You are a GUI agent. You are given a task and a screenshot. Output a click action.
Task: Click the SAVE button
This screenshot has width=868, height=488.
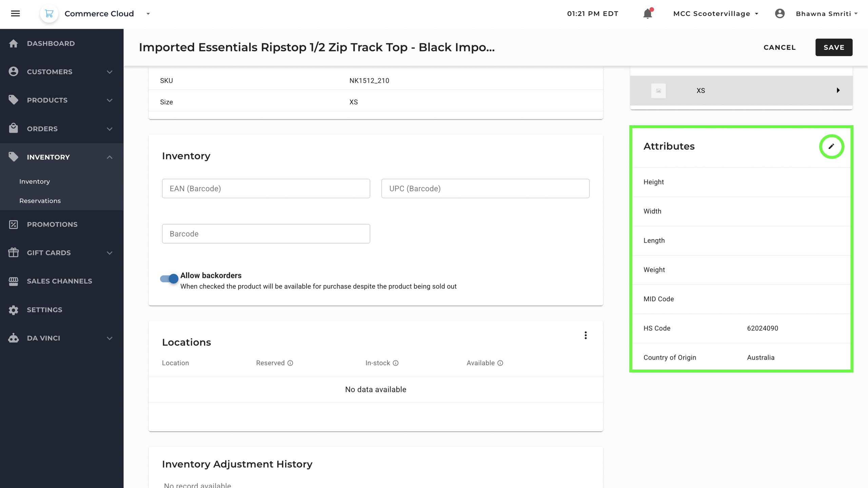tap(834, 47)
